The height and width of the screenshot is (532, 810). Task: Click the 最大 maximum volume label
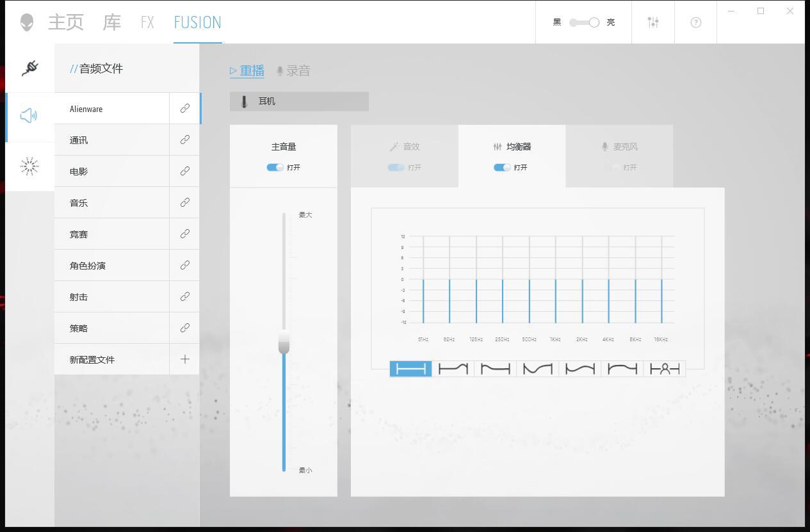coord(305,215)
